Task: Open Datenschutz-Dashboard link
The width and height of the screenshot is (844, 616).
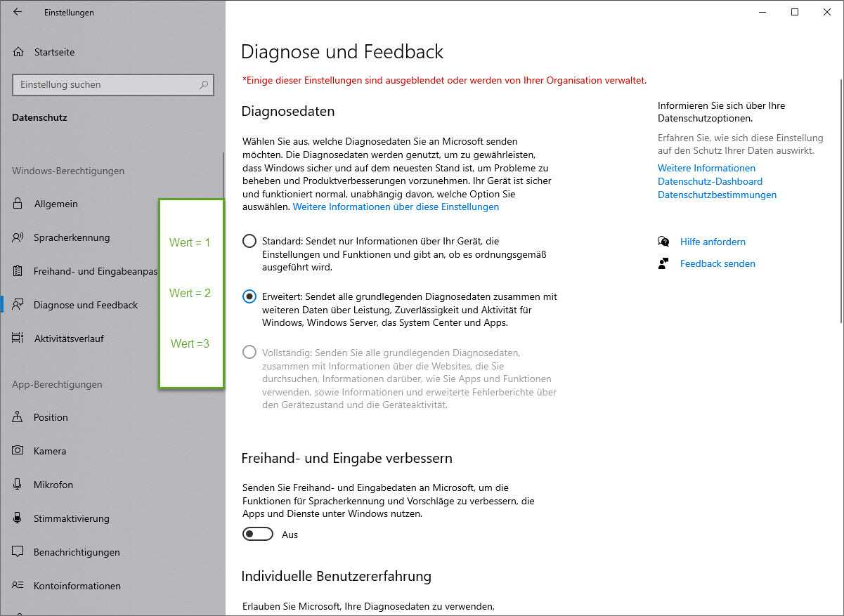Action: pyautogui.click(x=710, y=181)
